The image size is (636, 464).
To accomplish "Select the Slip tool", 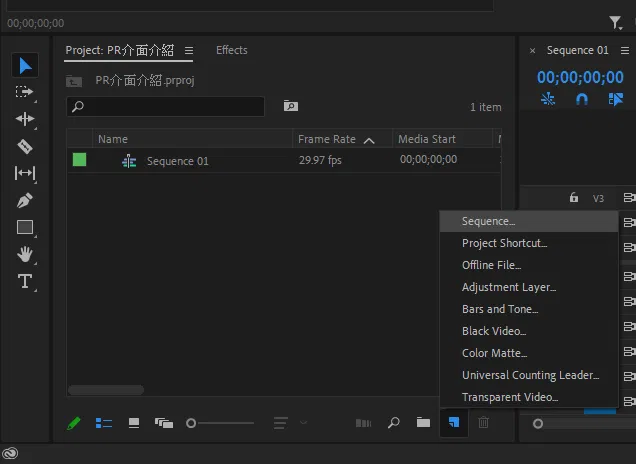I will pos(25,173).
